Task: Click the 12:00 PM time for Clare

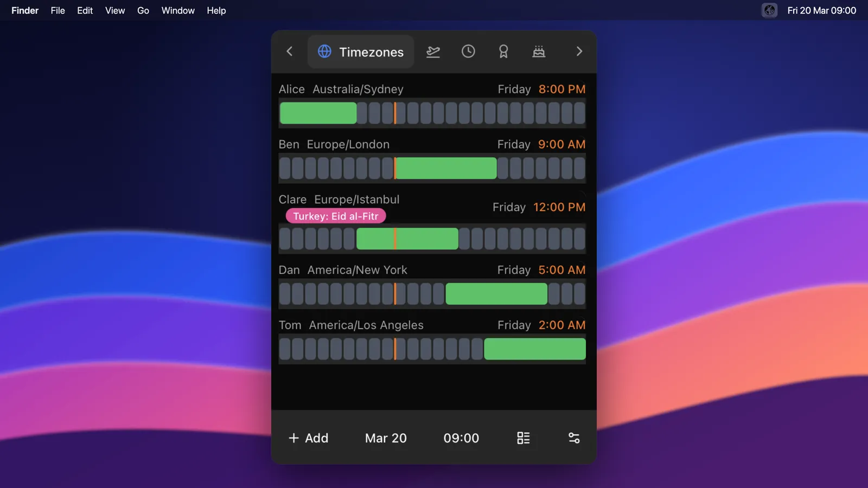Action: tap(559, 208)
